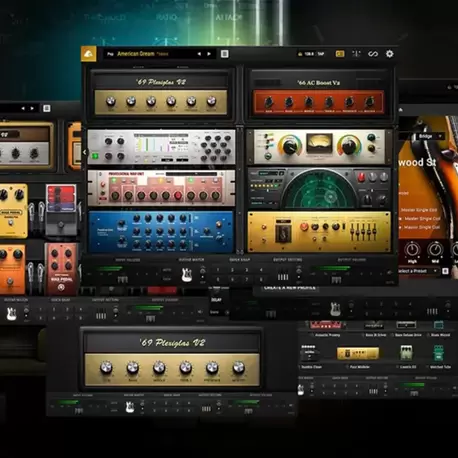Click speaker icon right of output volume
Viewport: 458px width, 458px height.
pyautogui.click(x=389, y=273)
